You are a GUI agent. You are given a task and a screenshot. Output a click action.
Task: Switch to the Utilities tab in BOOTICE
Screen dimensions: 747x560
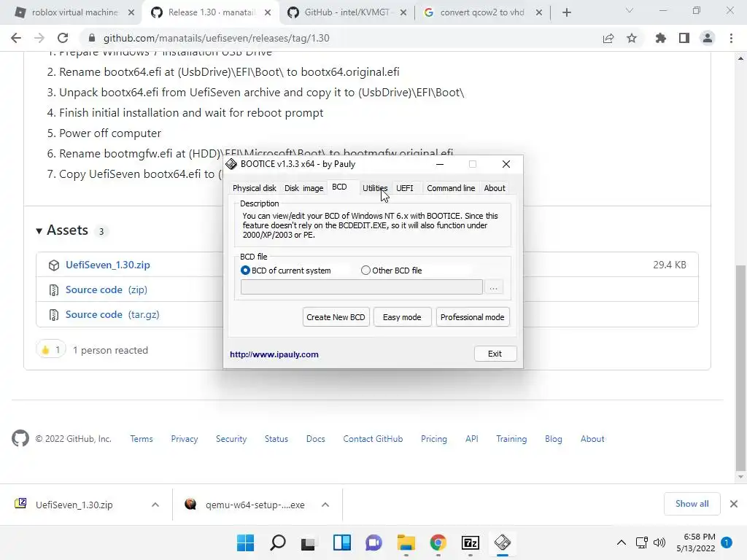coord(375,188)
